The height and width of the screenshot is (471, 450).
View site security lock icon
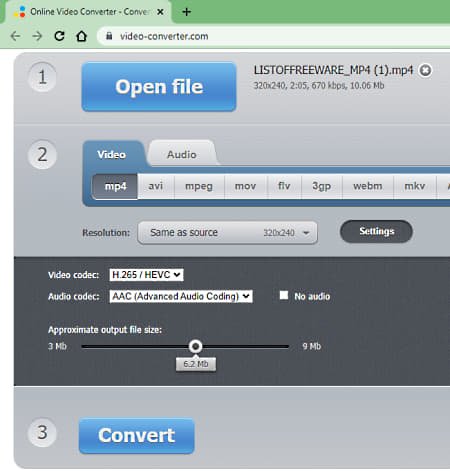109,36
